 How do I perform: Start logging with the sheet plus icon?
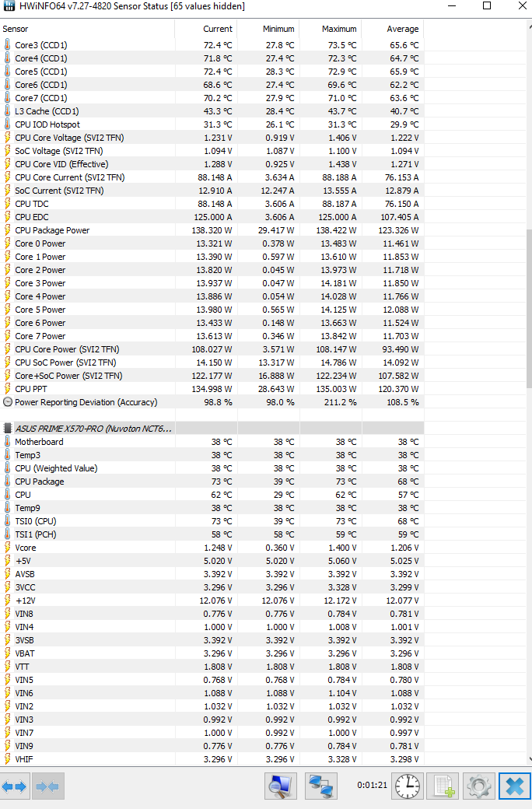(443, 786)
